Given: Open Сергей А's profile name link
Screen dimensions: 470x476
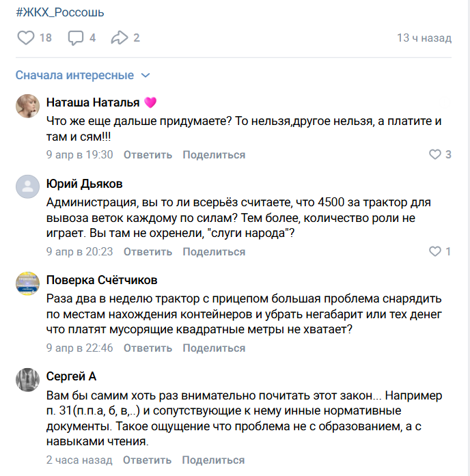Looking at the screenshot, I should (71, 377).
